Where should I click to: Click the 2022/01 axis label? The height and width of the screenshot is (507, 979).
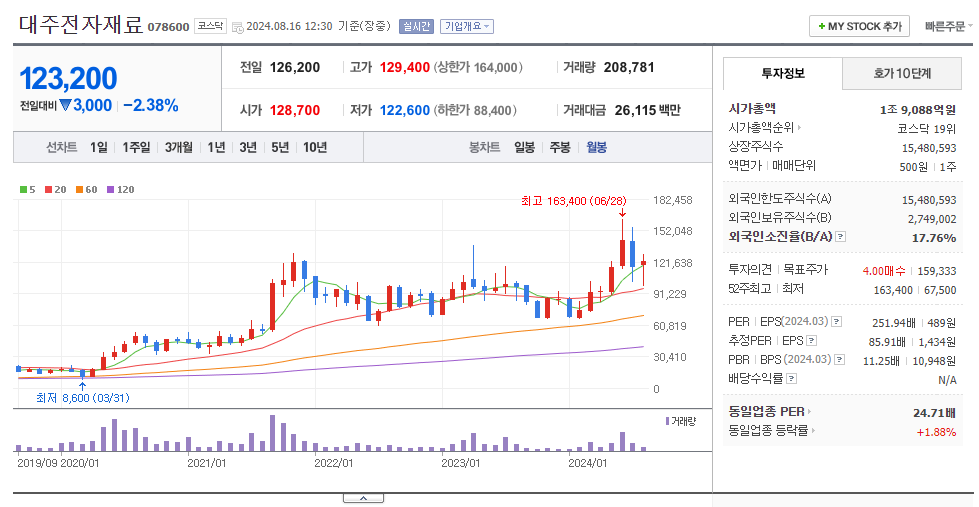coord(333,463)
